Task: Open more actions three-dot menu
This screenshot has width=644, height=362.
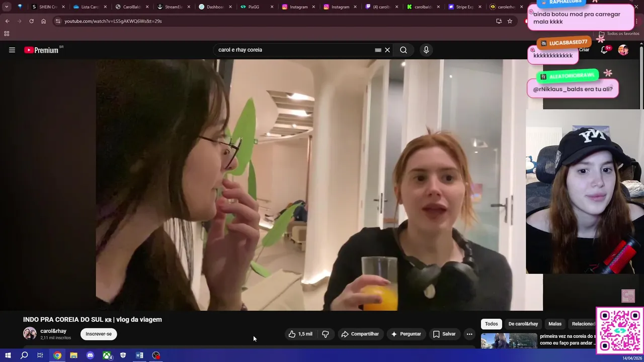Action: pyautogui.click(x=469, y=334)
